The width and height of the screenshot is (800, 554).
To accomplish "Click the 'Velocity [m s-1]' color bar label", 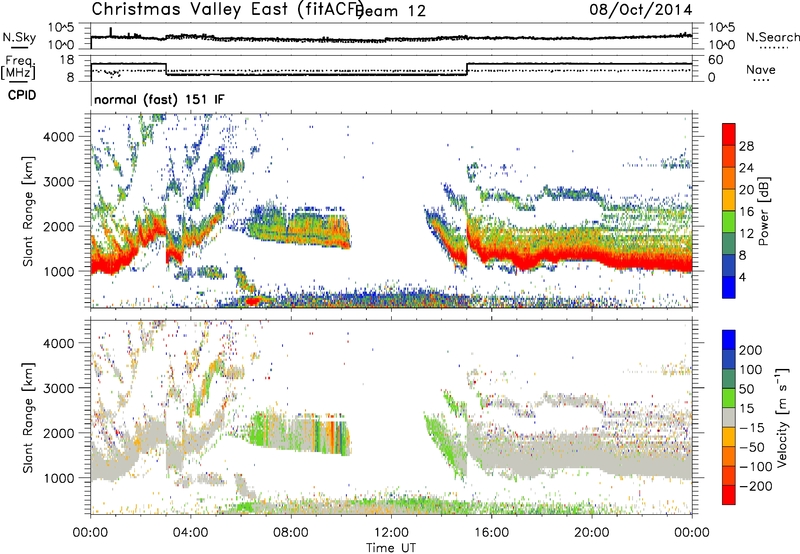I will point(783,417).
